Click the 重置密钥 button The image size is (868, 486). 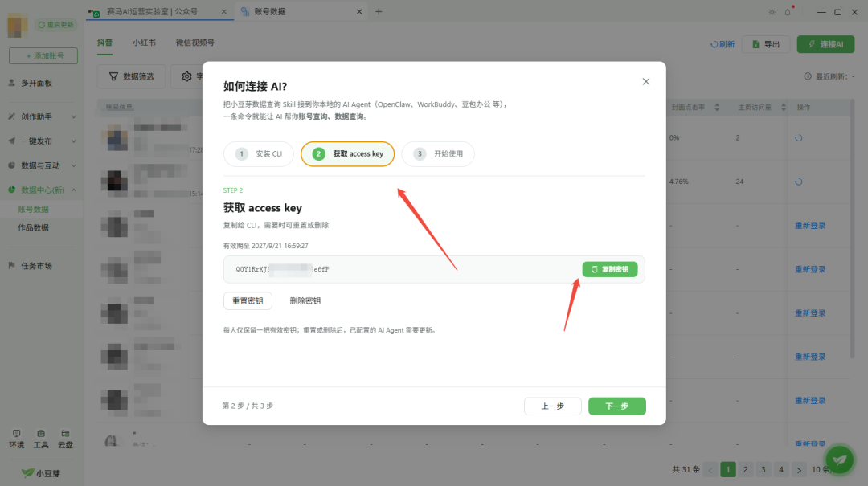(248, 300)
